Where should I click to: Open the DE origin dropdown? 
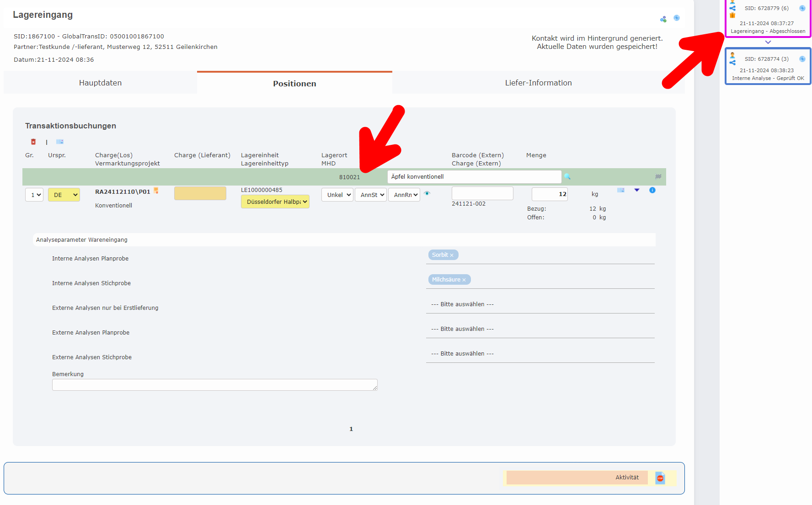click(x=64, y=195)
